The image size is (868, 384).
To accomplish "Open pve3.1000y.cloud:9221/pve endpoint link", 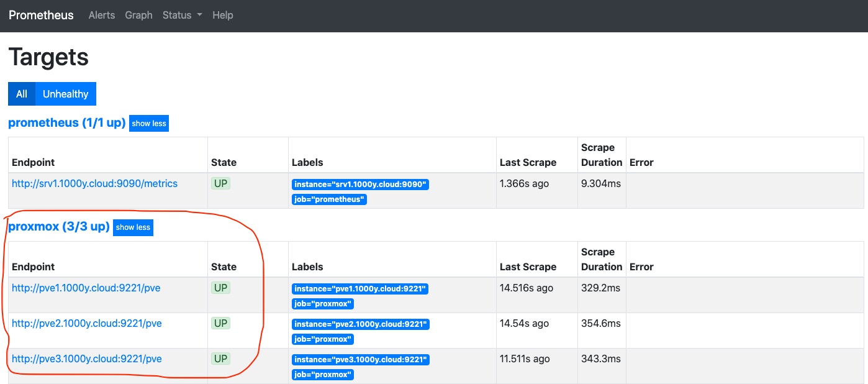I will [x=87, y=359].
